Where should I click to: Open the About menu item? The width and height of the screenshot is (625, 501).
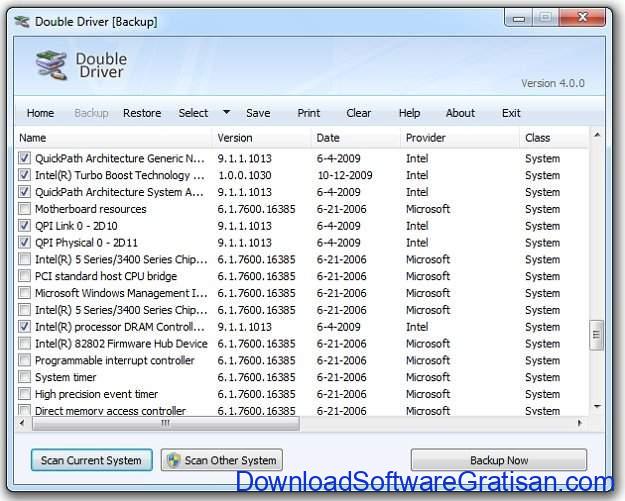pos(460,113)
